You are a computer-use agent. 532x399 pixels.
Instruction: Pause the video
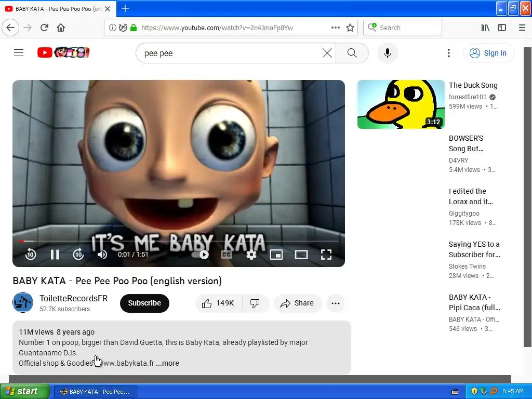(x=55, y=255)
